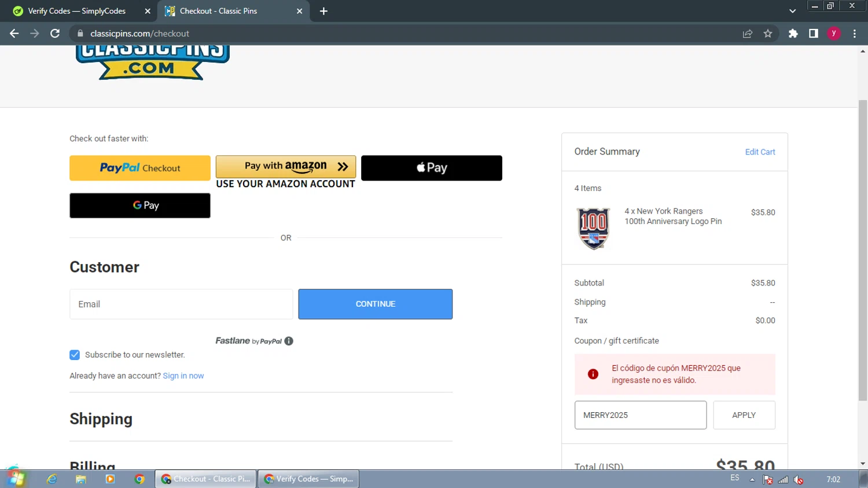
Task: Click the Shipping section heading
Action: coord(101,419)
